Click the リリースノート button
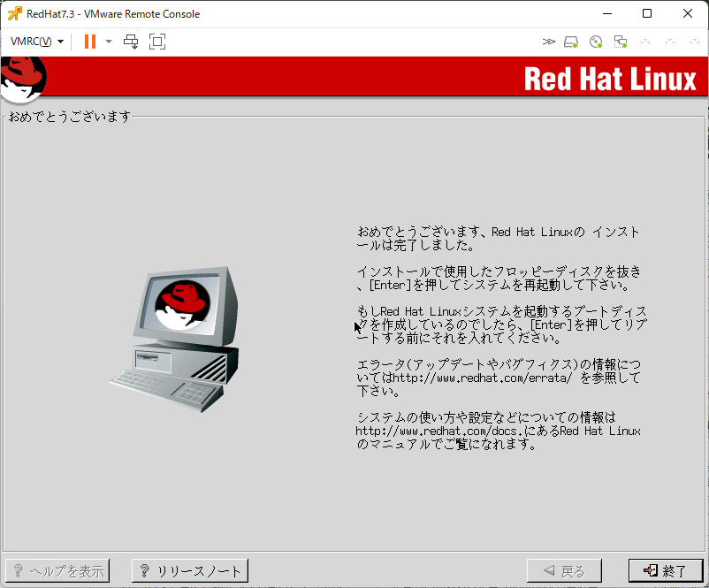Screen dimensions: 709x588 (190, 571)
